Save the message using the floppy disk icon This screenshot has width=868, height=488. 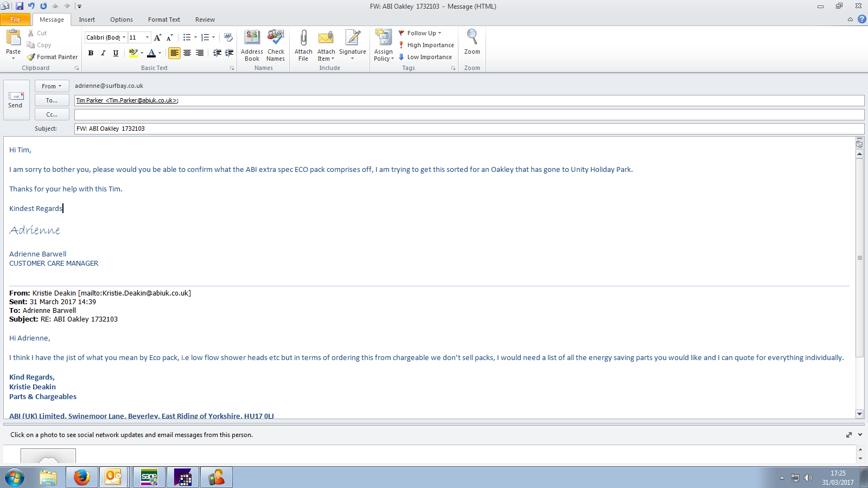[x=20, y=6]
